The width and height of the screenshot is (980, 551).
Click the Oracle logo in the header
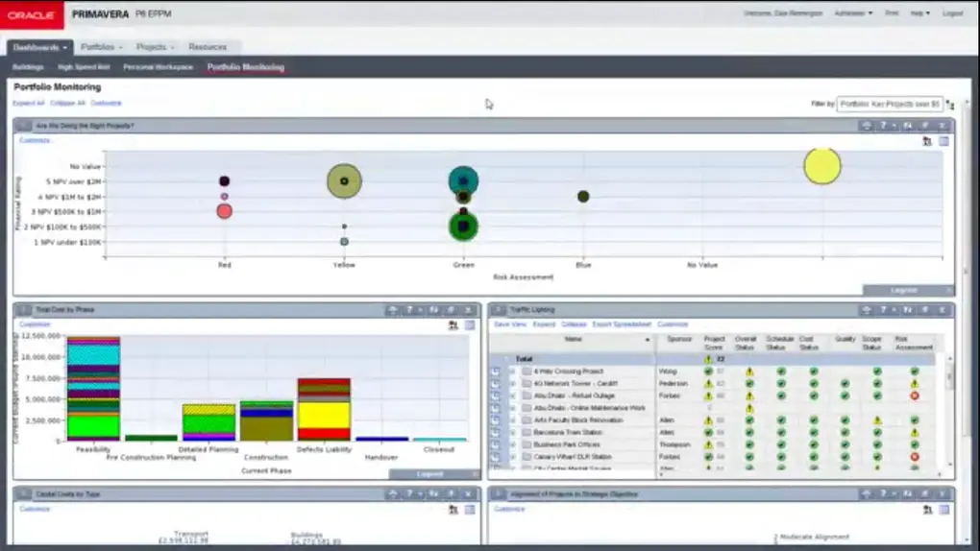[x=32, y=14]
